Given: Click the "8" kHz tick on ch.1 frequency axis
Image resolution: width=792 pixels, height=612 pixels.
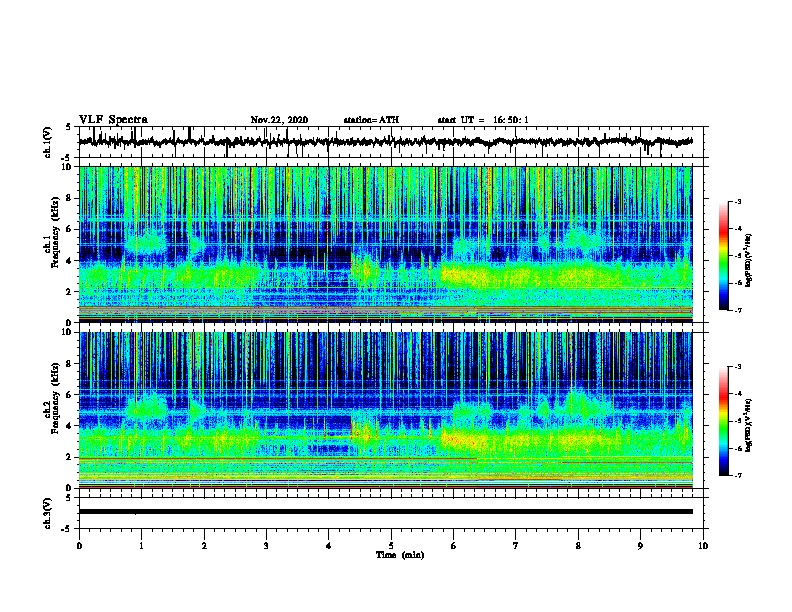Looking at the screenshot, I should click(x=70, y=198).
